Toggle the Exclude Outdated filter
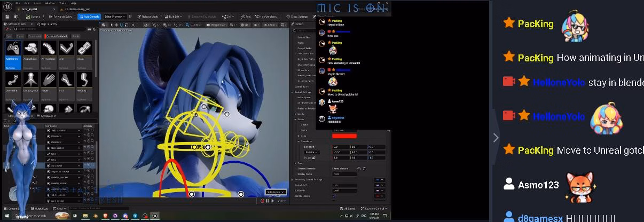The image size is (644, 222). [58, 36]
